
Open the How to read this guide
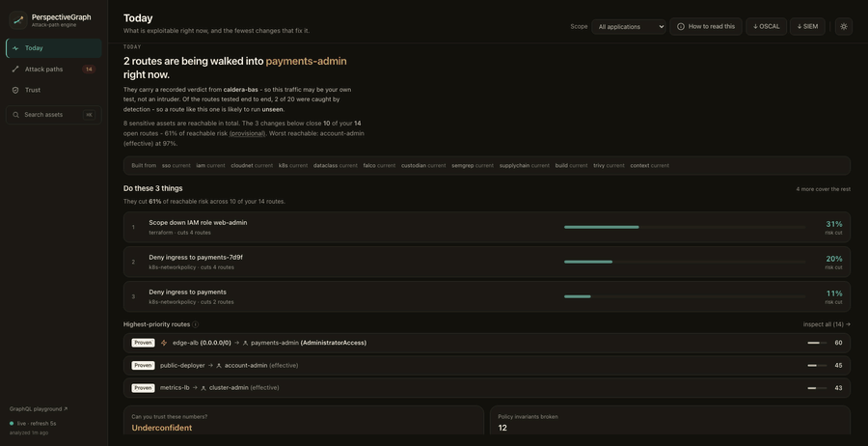[x=706, y=27]
